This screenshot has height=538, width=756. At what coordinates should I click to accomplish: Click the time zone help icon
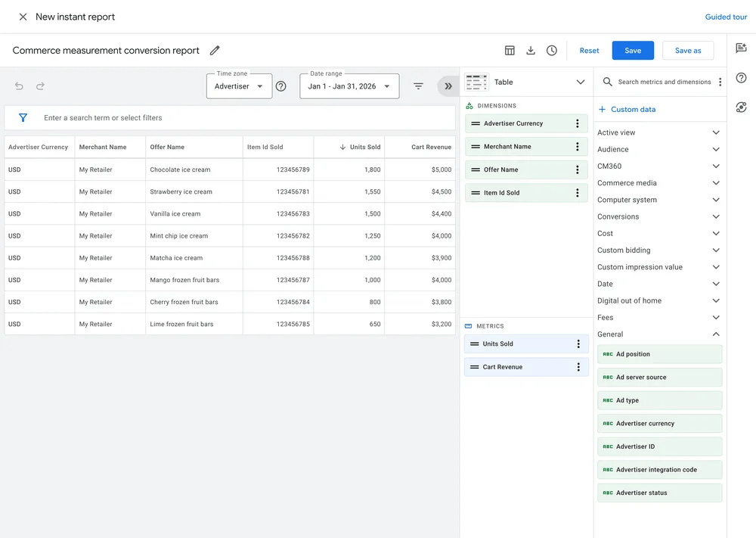coord(280,86)
